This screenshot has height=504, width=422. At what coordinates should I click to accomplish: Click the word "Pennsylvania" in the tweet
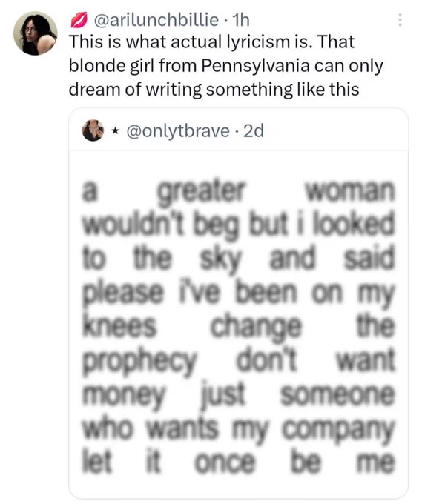pyautogui.click(x=255, y=66)
